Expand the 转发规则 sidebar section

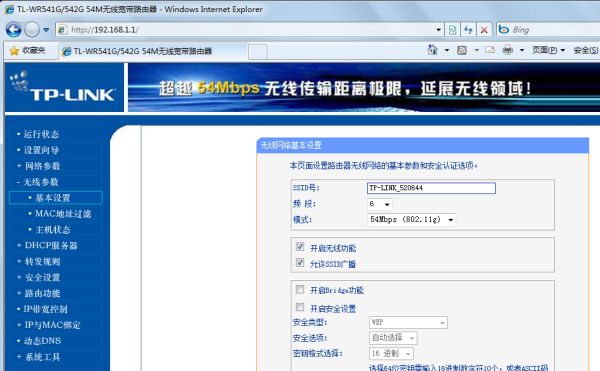coord(42,262)
